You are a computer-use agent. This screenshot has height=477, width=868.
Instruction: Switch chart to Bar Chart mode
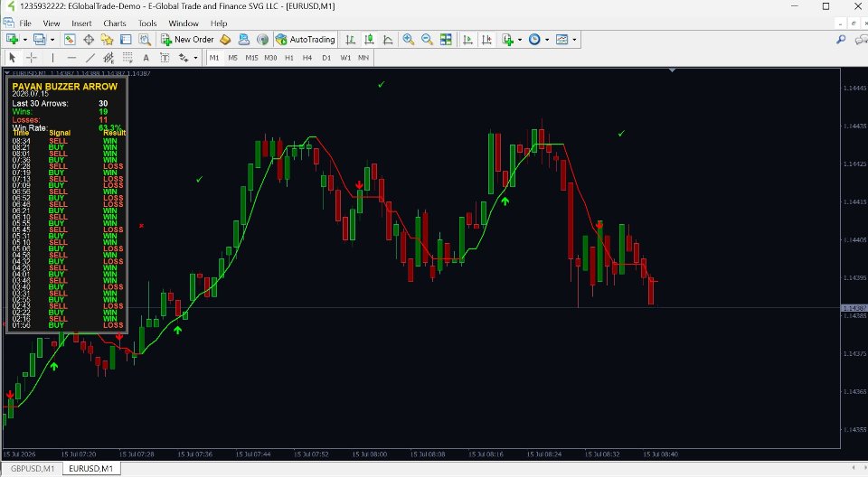pyautogui.click(x=350, y=39)
